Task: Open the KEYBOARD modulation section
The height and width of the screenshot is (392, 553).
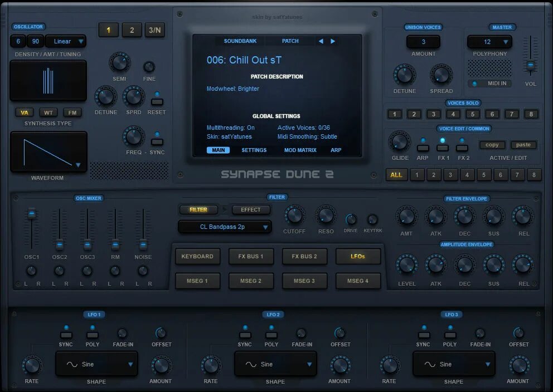Action: 197,256
